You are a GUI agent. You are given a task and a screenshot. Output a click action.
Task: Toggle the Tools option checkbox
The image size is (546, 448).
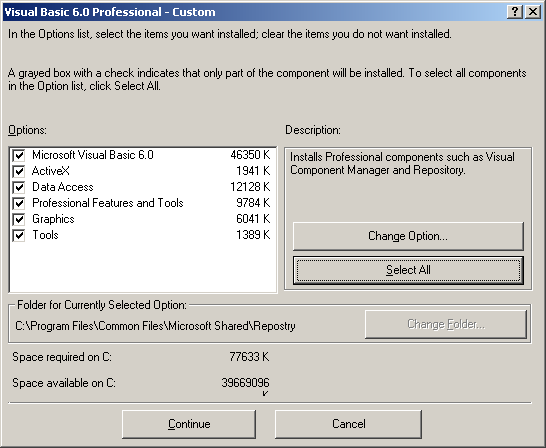click(x=19, y=235)
